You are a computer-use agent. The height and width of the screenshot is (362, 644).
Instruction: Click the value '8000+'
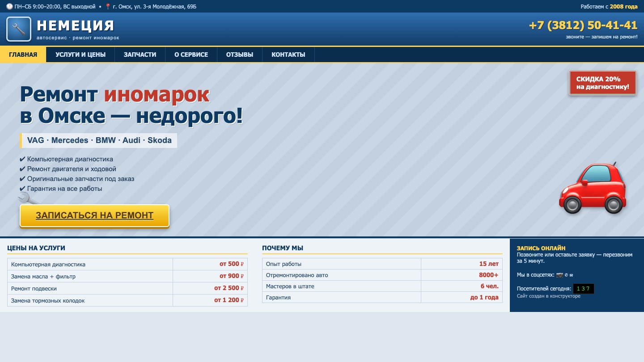(489, 275)
